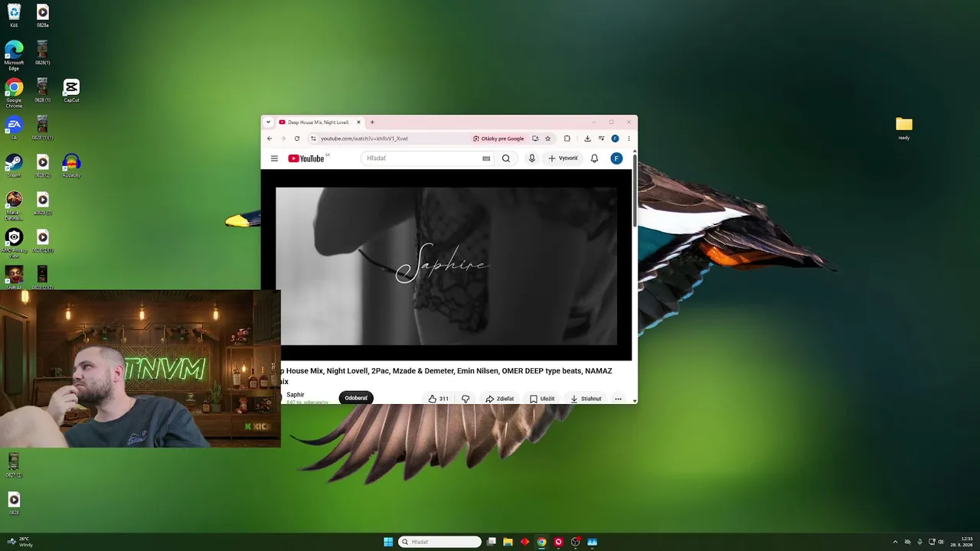Open the Windows Start menu
Viewport: 980px width, 551px height.
tap(388, 542)
